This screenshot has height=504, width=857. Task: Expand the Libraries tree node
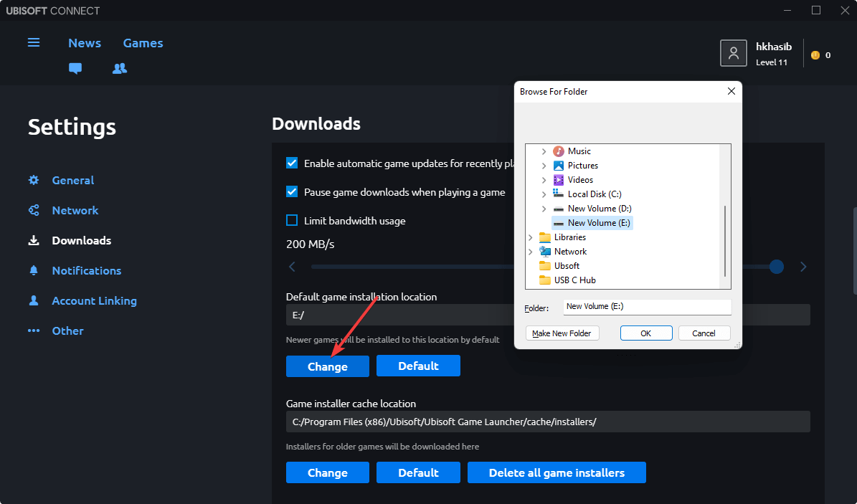pos(530,237)
